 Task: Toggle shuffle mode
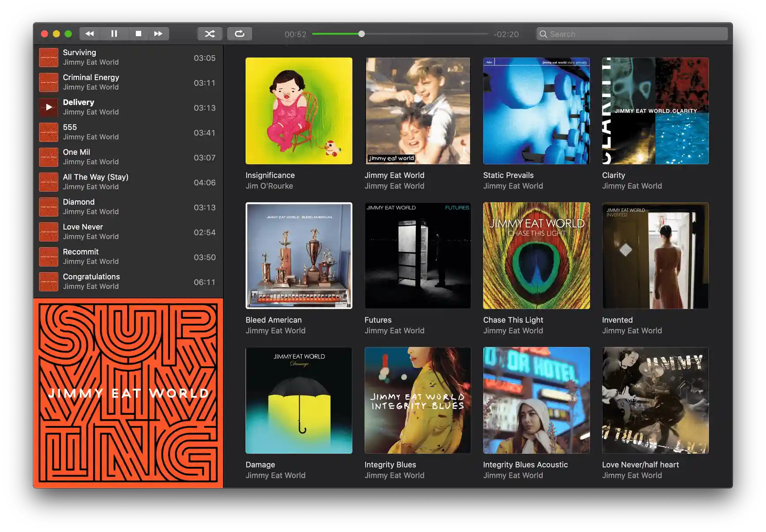210,34
